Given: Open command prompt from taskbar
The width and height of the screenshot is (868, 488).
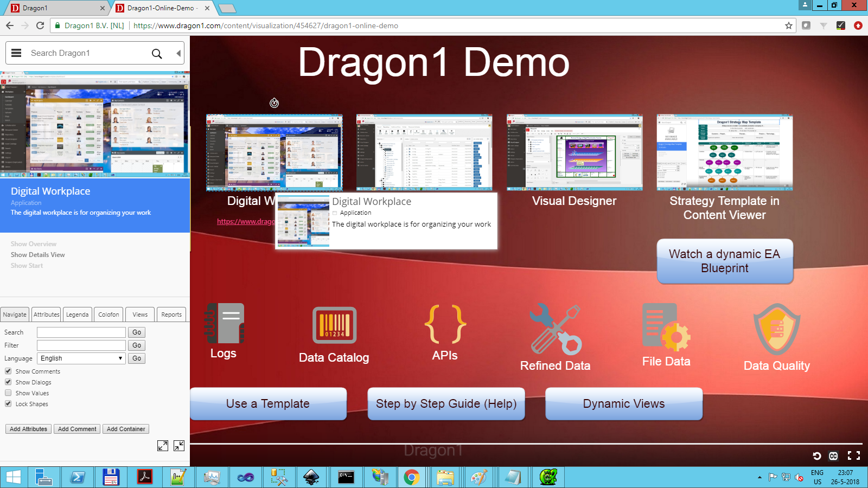Looking at the screenshot, I should pyautogui.click(x=346, y=477).
